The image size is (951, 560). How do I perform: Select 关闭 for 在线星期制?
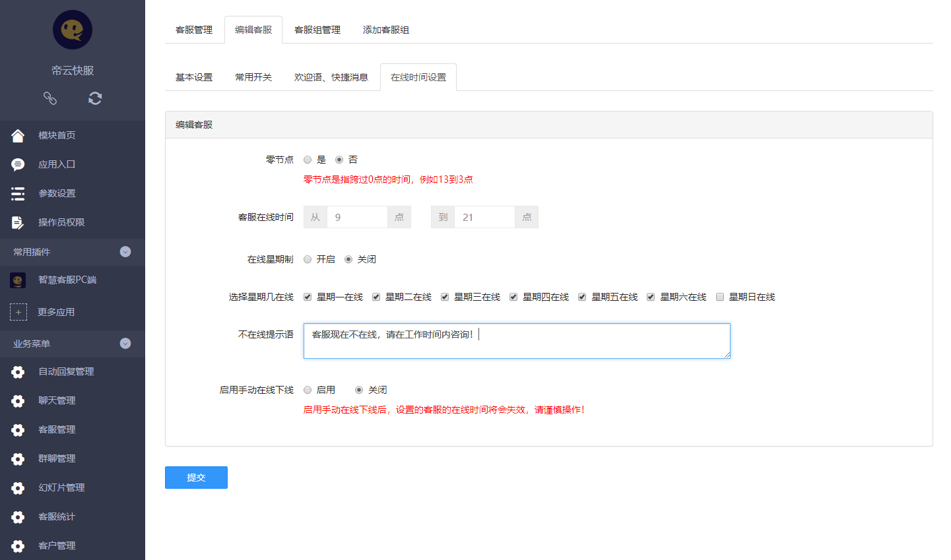pyautogui.click(x=348, y=259)
